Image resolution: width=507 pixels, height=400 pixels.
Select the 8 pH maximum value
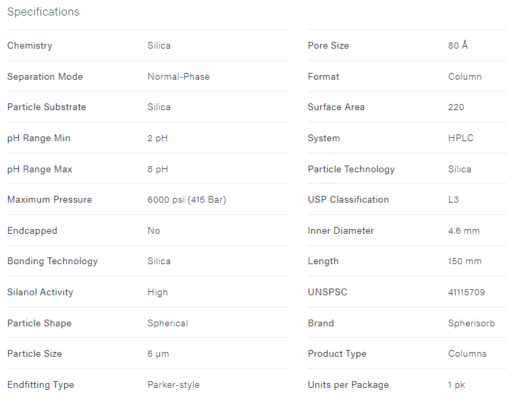point(158,169)
